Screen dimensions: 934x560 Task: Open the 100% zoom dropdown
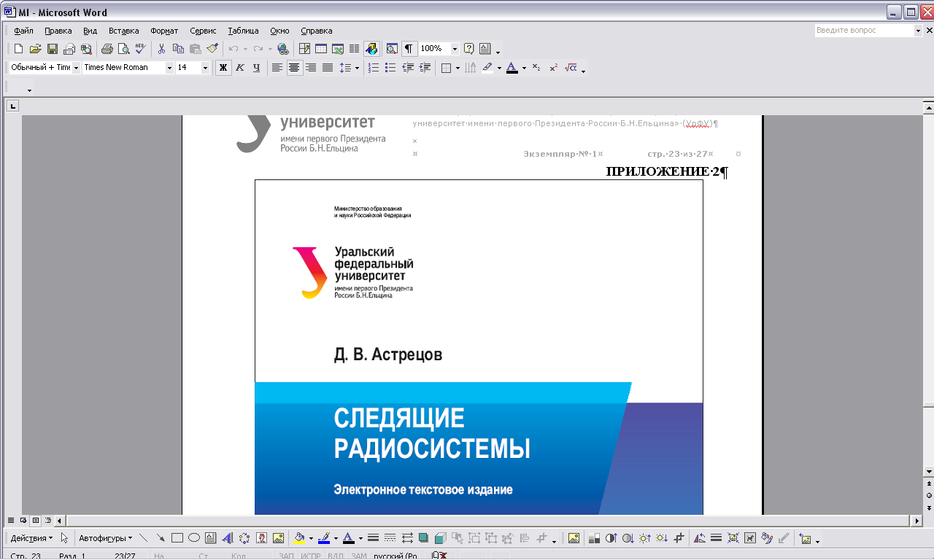click(455, 49)
